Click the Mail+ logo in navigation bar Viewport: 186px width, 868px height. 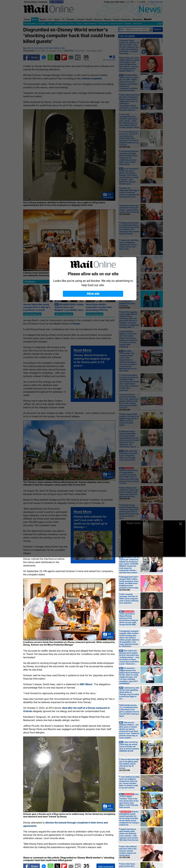coord(148,19)
